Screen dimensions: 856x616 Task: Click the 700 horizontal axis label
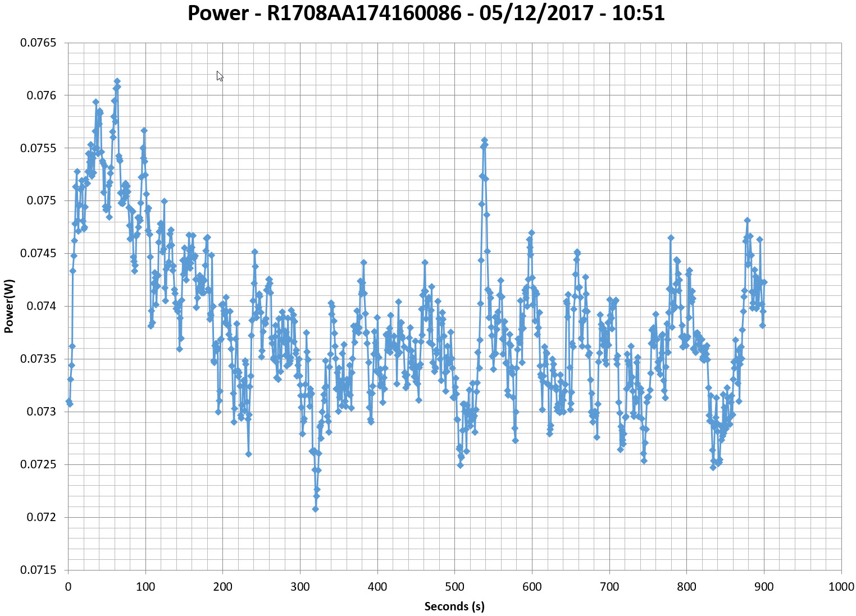pos(609,587)
